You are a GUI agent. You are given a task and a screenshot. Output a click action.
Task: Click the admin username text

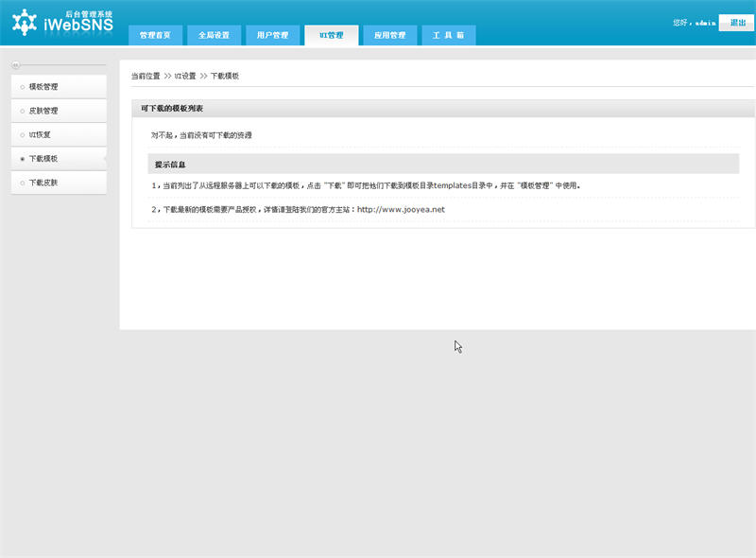point(705,23)
